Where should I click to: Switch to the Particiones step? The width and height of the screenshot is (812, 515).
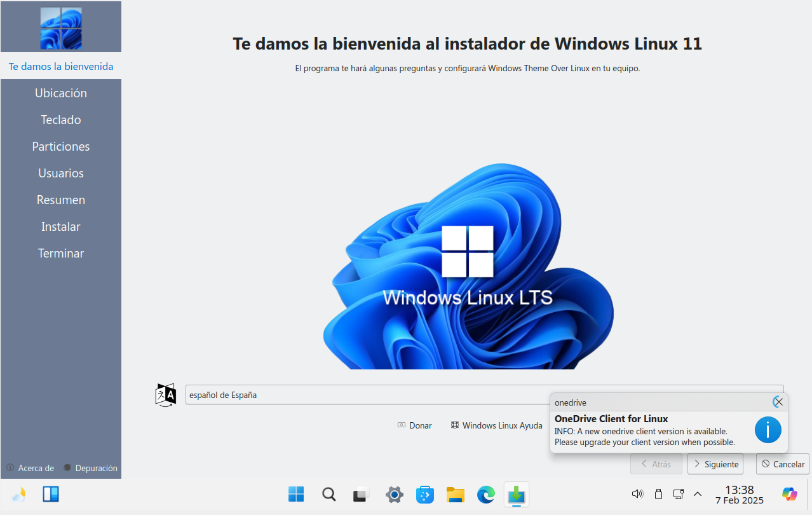(60, 146)
